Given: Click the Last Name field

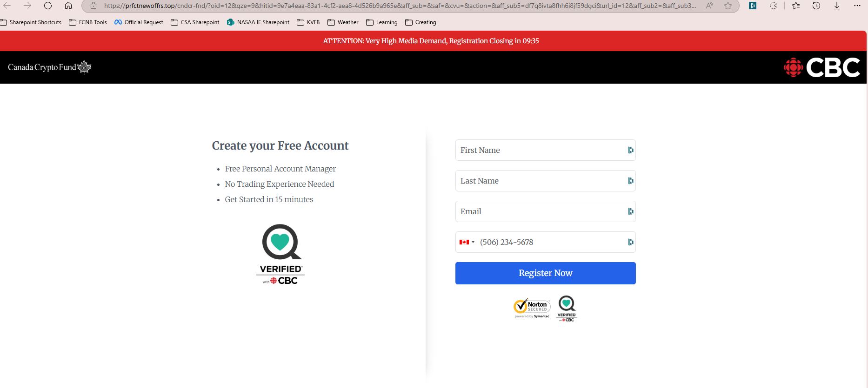Looking at the screenshot, I should tap(545, 181).
